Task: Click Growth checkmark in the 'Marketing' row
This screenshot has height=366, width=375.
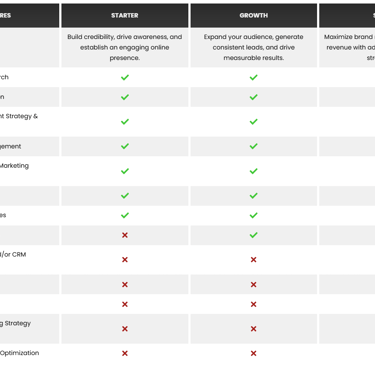Action: pyautogui.click(x=254, y=171)
